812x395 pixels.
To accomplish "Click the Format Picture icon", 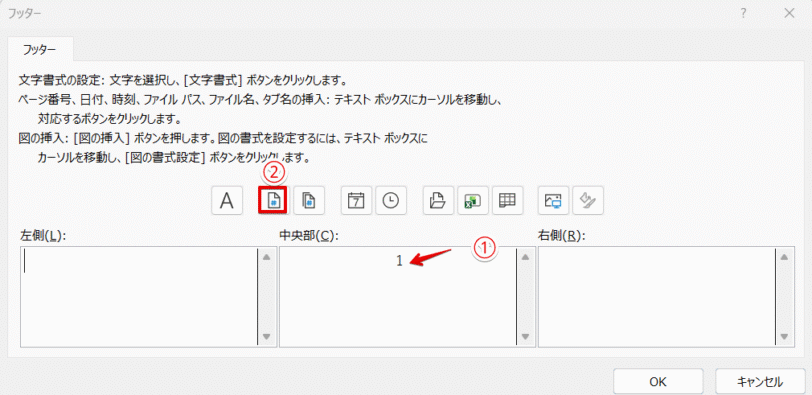I will [588, 201].
